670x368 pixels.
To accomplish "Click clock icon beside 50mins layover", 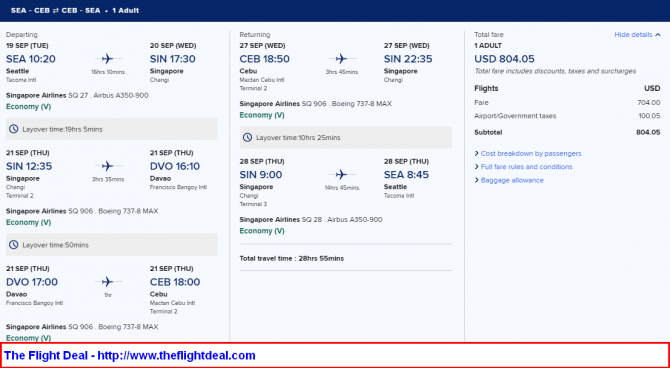I will tap(14, 245).
